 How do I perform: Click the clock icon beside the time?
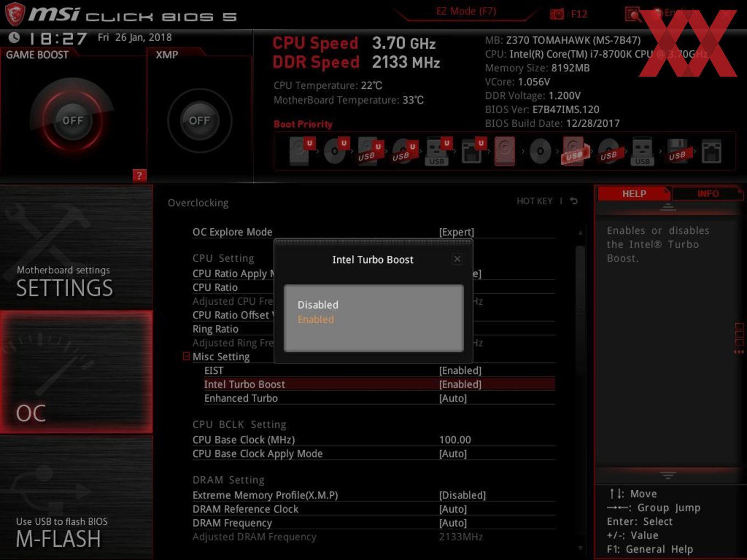(x=14, y=37)
